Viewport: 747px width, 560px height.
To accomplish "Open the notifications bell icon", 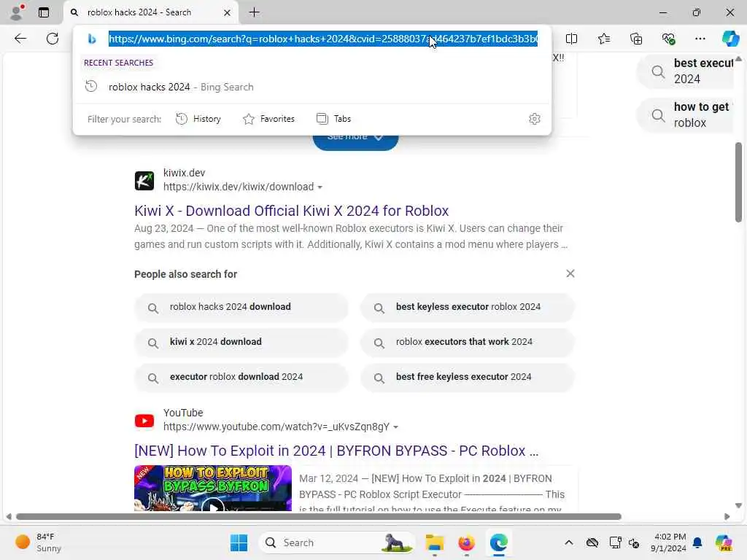I will pyautogui.click(x=697, y=542).
